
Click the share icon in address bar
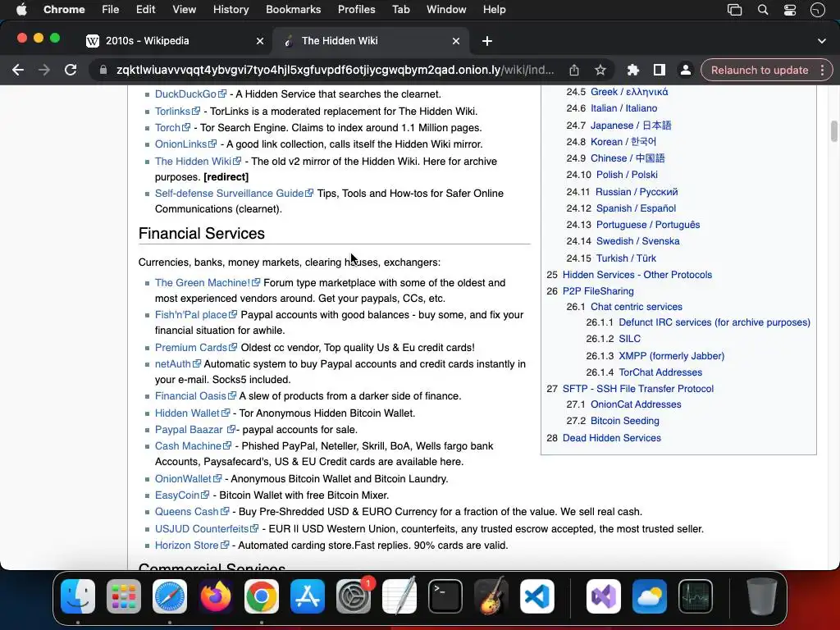(x=574, y=71)
